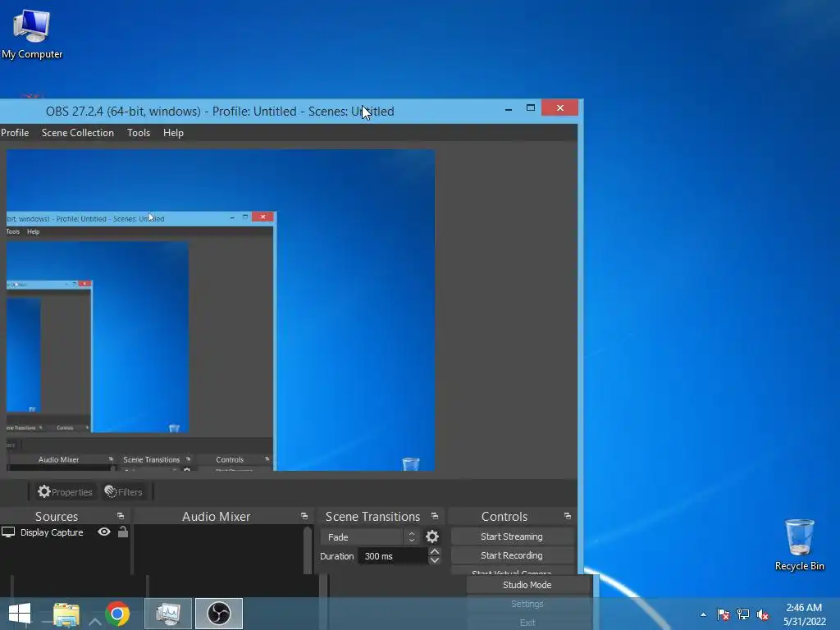Image resolution: width=840 pixels, height=630 pixels.
Task: Click the Duration 300 ms field
Action: pos(393,556)
